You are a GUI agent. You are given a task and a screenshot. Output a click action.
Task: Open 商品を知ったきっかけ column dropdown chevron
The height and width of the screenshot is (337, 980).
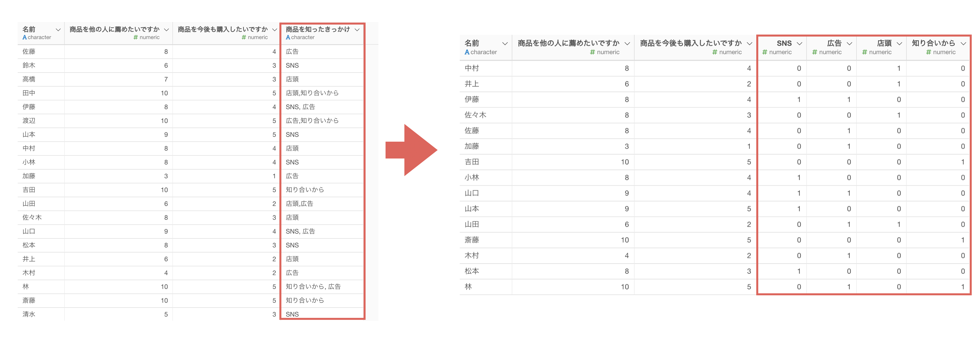pos(357,30)
